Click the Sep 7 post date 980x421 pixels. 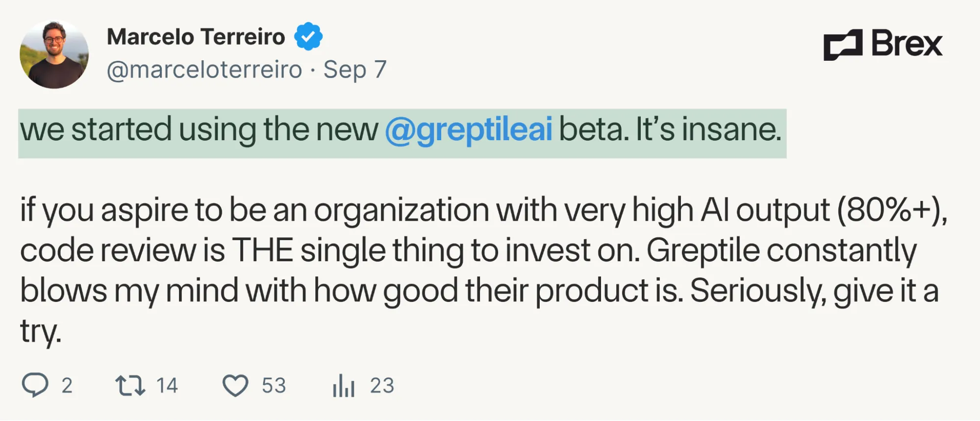355,70
